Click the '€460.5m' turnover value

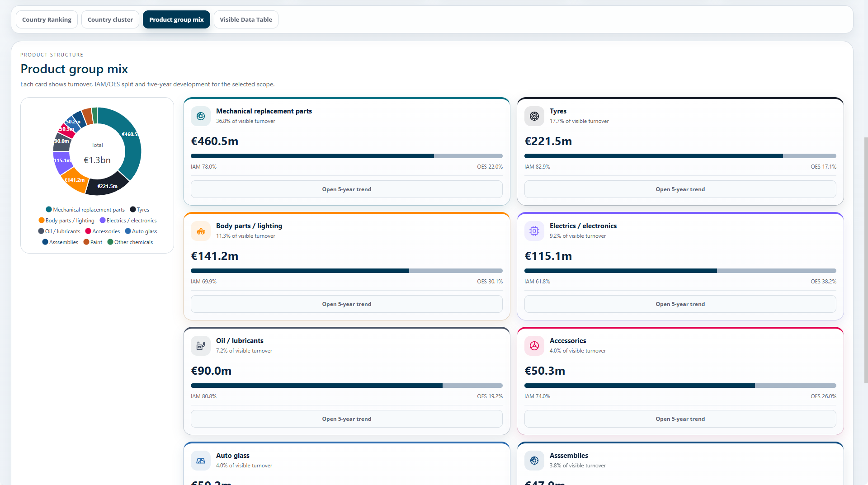[215, 141]
